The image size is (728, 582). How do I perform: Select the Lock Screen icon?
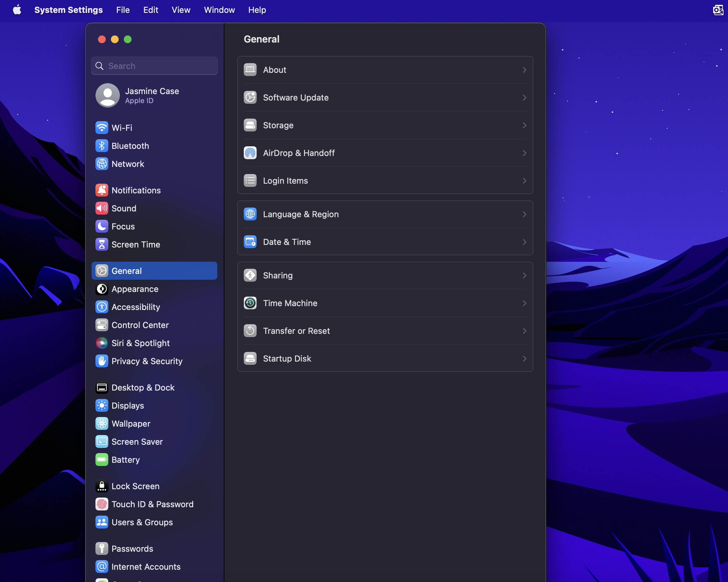(102, 486)
